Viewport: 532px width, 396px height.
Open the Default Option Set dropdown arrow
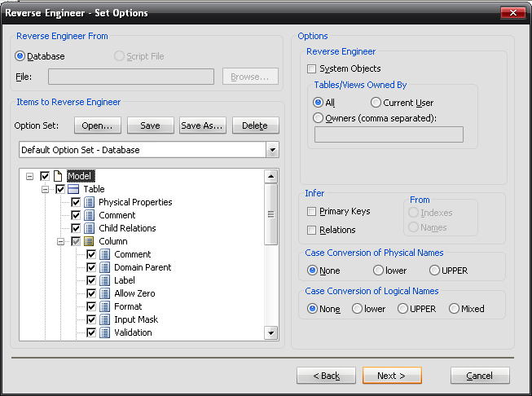[272, 150]
